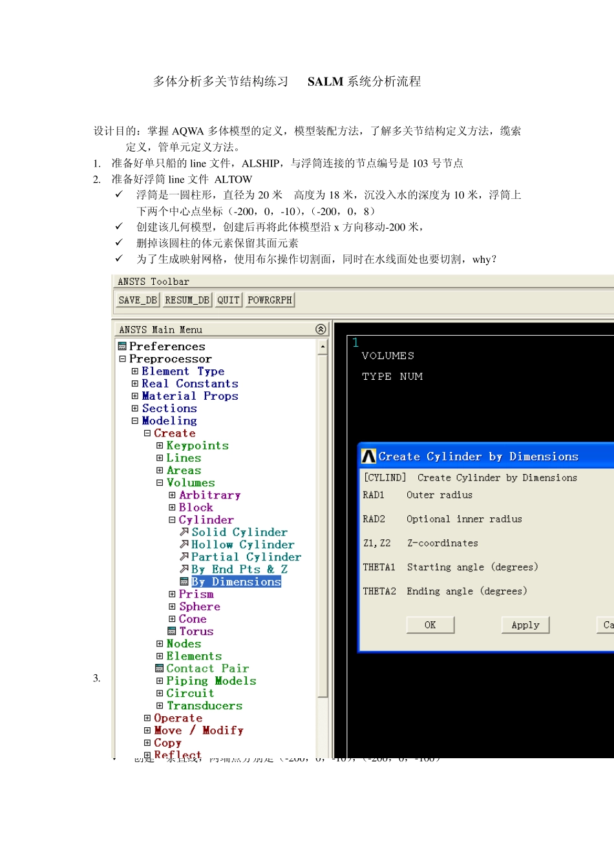Click the Partial Cylinder arrow icon
The image size is (614, 868).
pos(184,557)
